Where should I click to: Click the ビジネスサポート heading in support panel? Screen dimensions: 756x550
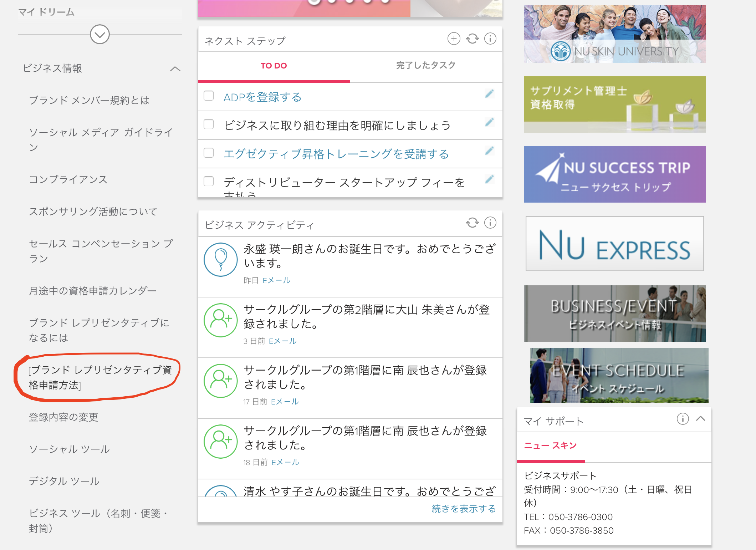pos(560,476)
